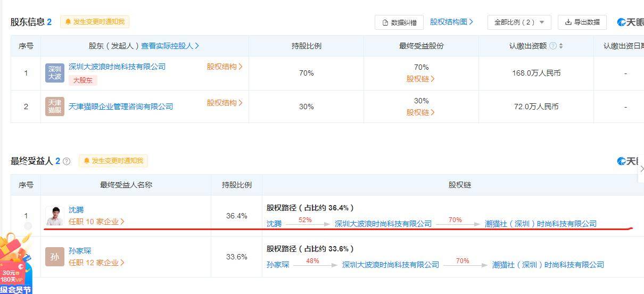Image resolution: width=644 pixels, height=294 pixels.
Task: Open 股权结构 for 深圳大波浪时尚科技
Action: (225, 67)
